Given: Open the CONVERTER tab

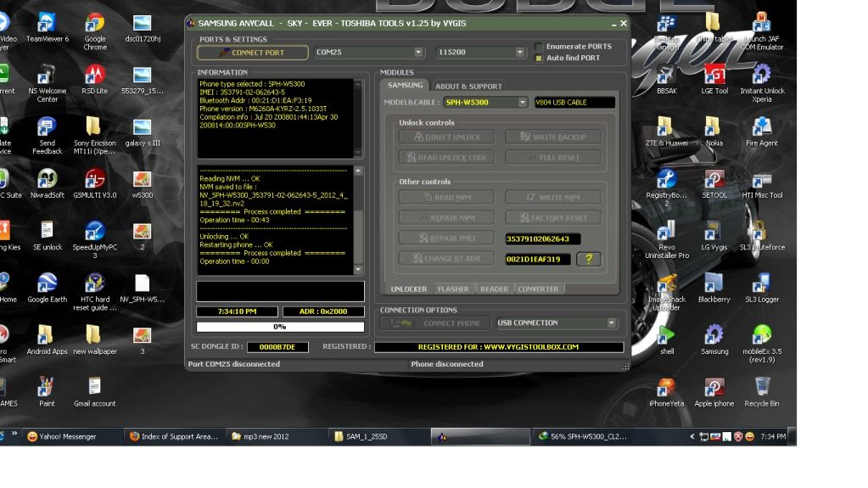Looking at the screenshot, I should (x=538, y=289).
